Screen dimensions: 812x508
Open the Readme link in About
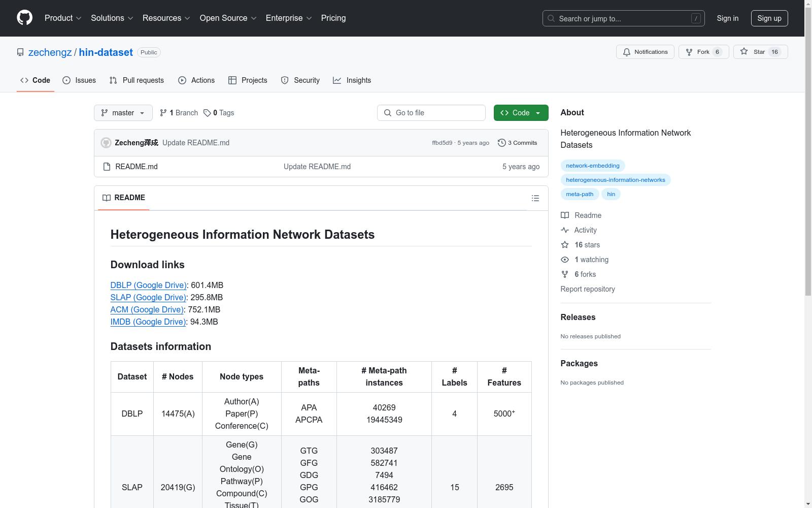581,215
